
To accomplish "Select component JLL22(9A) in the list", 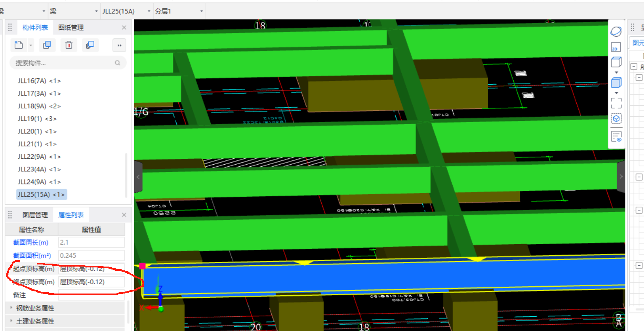I will point(39,157).
